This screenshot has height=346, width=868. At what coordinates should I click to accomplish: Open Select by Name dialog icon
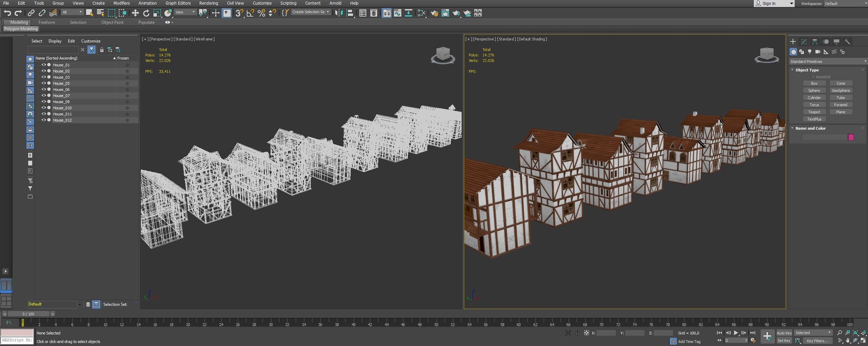click(100, 13)
